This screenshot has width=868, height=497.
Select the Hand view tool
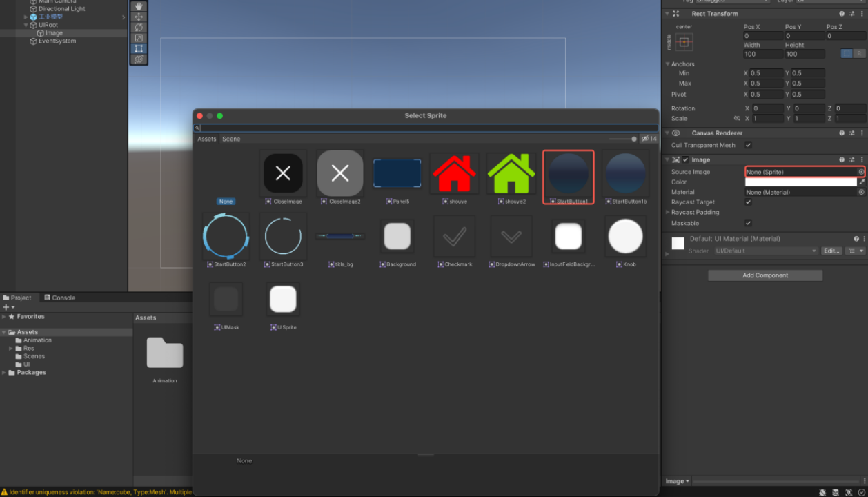[x=139, y=6]
